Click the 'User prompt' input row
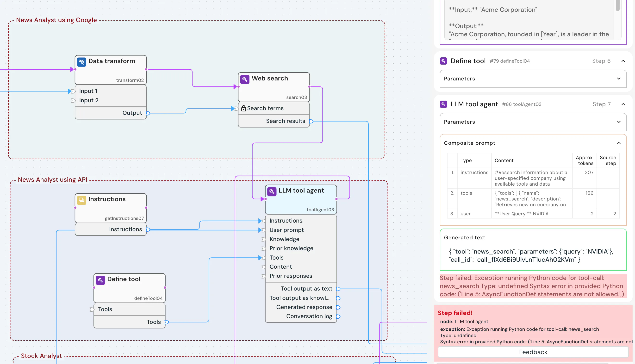This screenshot has height=364, width=635. pos(301,230)
